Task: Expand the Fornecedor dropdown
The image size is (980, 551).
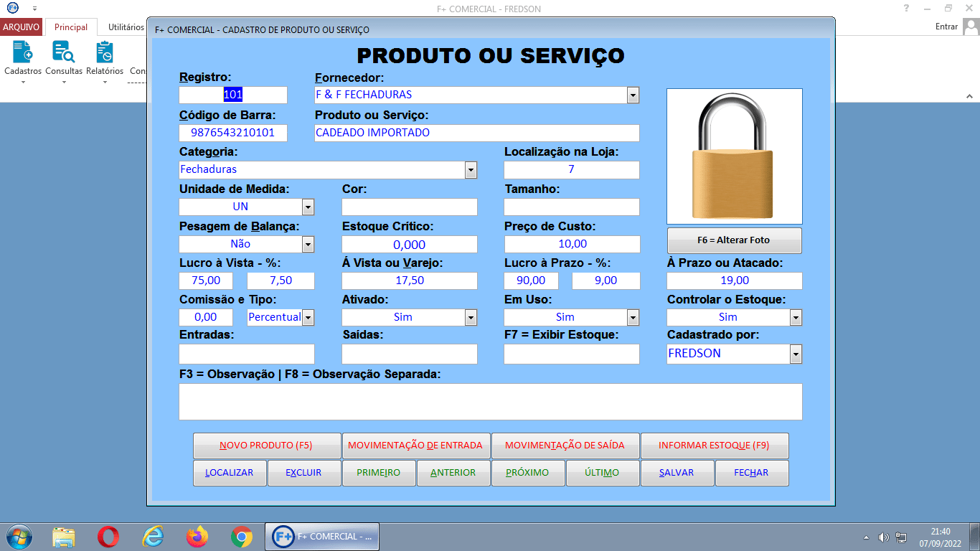Action: (x=632, y=94)
